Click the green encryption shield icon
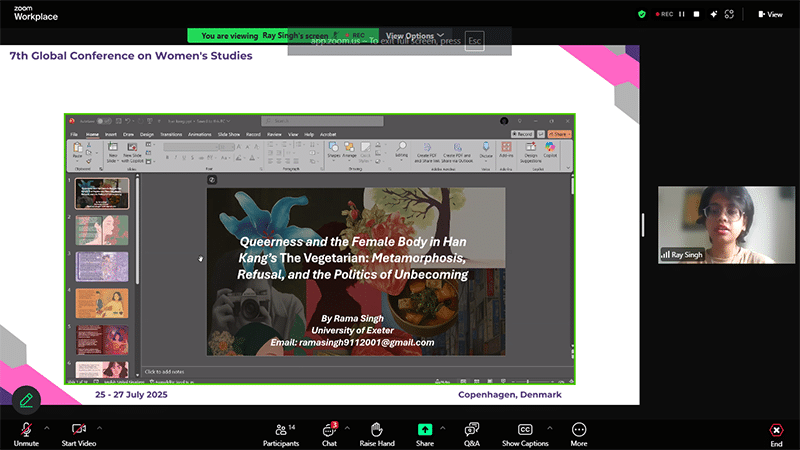Viewport: 800px width, 450px height. 642,14
